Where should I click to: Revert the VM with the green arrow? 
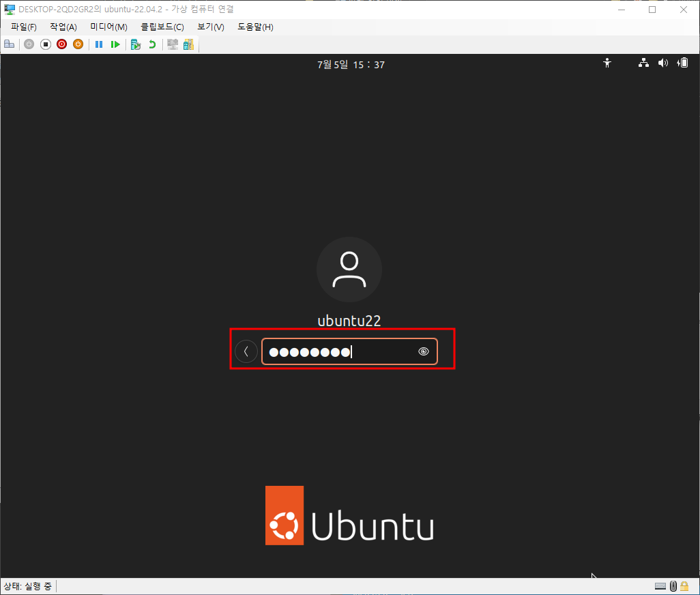pyautogui.click(x=152, y=44)
